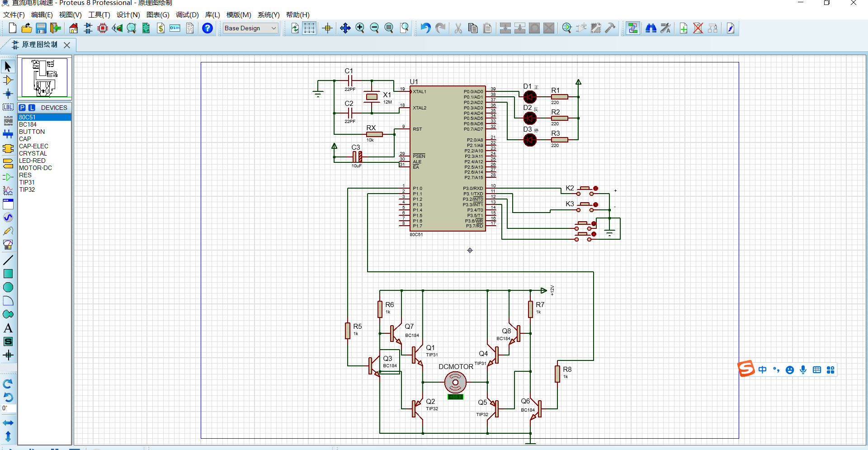Click the Zoom In magnifier icon

click(x=360, y=28)
